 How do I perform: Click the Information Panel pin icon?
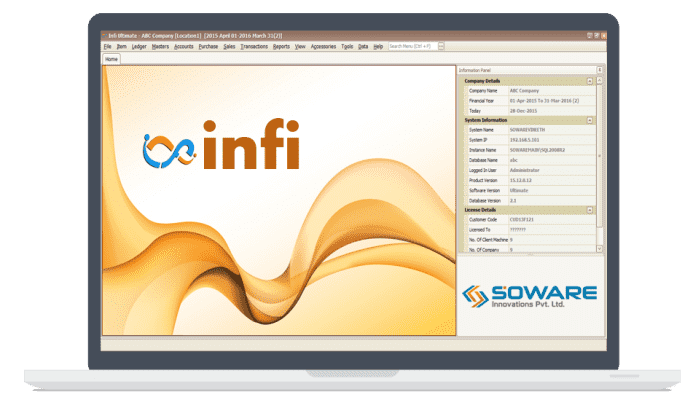(x=598, y=70)
